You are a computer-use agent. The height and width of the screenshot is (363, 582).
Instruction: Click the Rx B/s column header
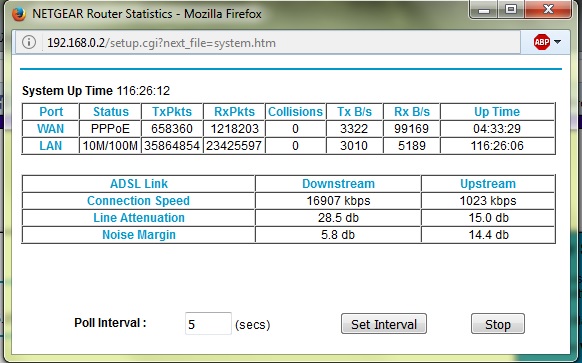click(412, 112)
